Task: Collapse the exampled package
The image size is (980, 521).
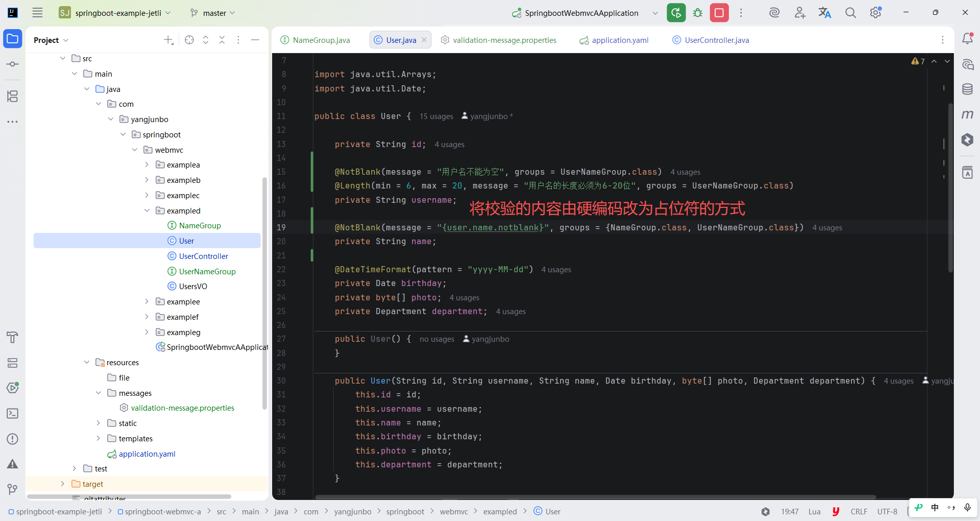Action: pos(147,210)
